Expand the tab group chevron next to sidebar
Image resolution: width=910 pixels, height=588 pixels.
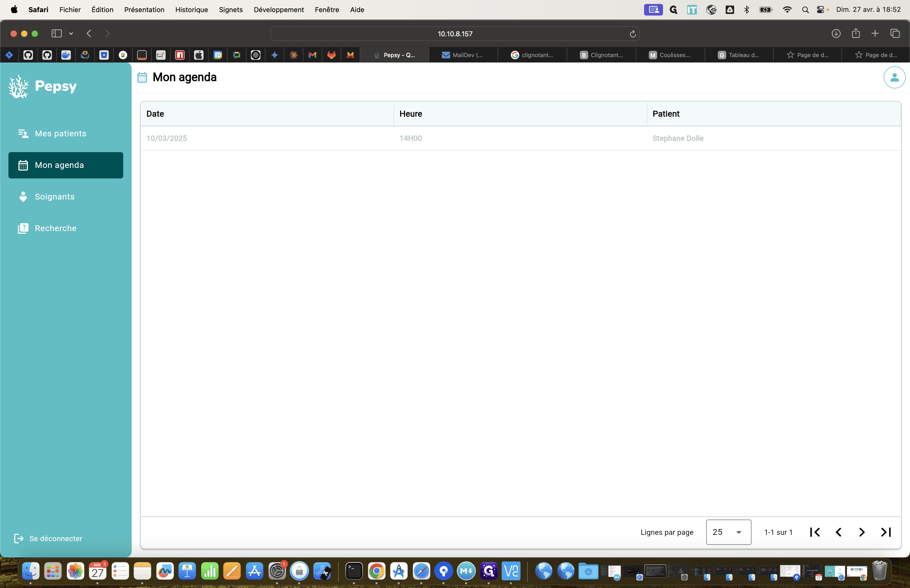click(71, 34)
